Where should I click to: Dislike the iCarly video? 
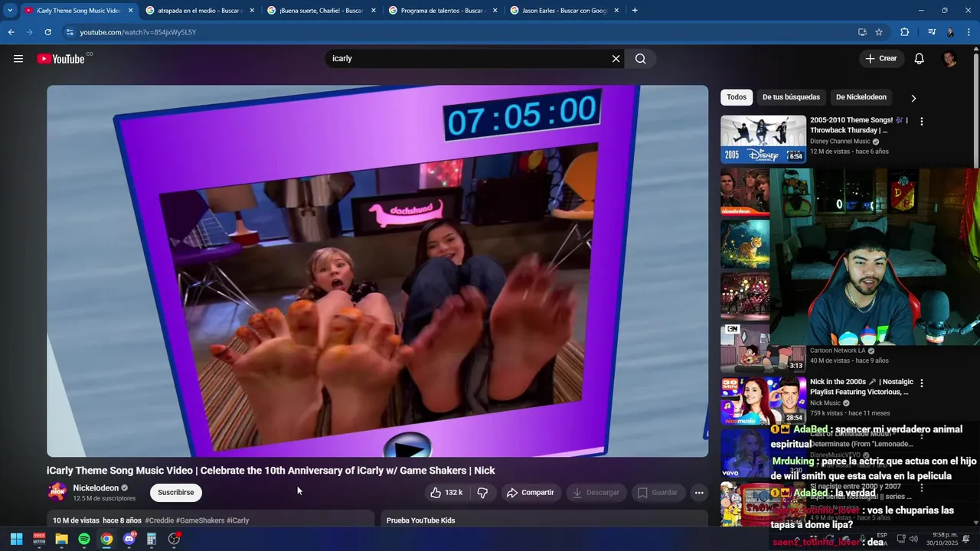pyautogui.click(x=482, y=493)
